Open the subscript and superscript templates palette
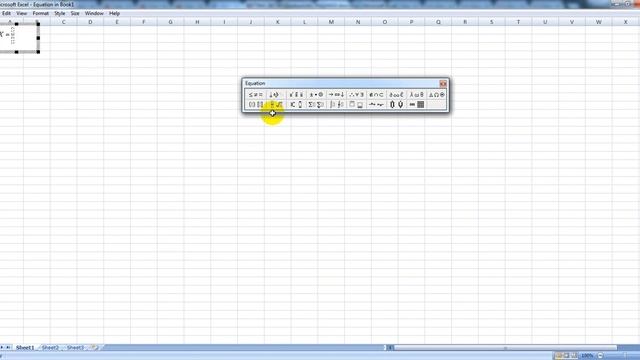 [x=296, y=105]
